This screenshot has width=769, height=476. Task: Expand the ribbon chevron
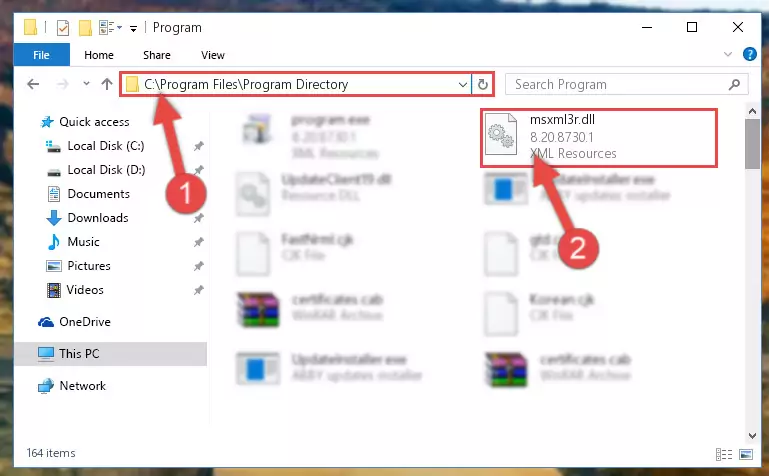(x=728, y=54)
